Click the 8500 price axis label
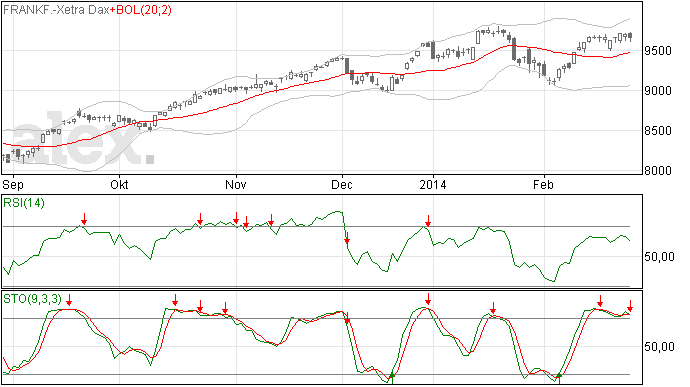The height and width of the screenshot is (387, 690). pyautogui.click(x=658, y=131)
